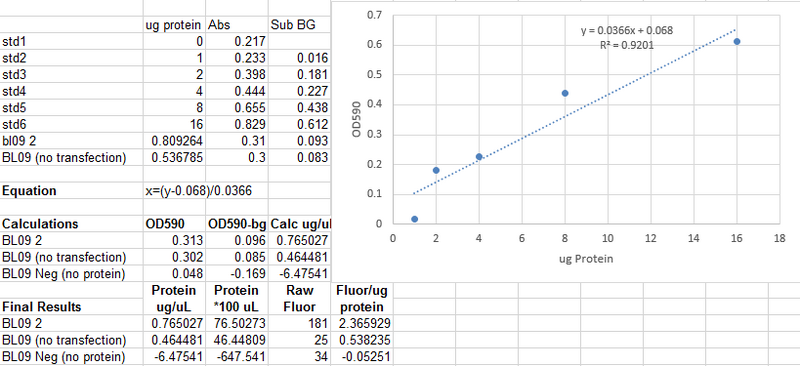Click the 'Abs' column header cell
The image size is (800, 366).
pos(237,25)
